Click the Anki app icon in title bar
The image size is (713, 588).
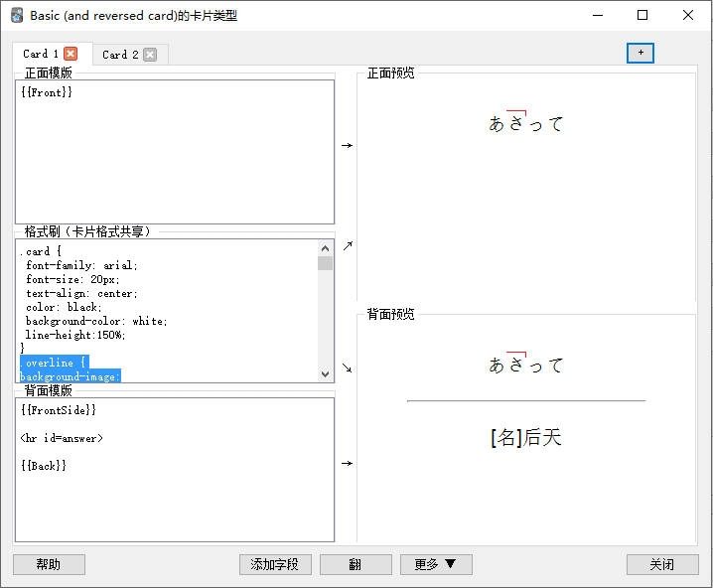point(17,16)
